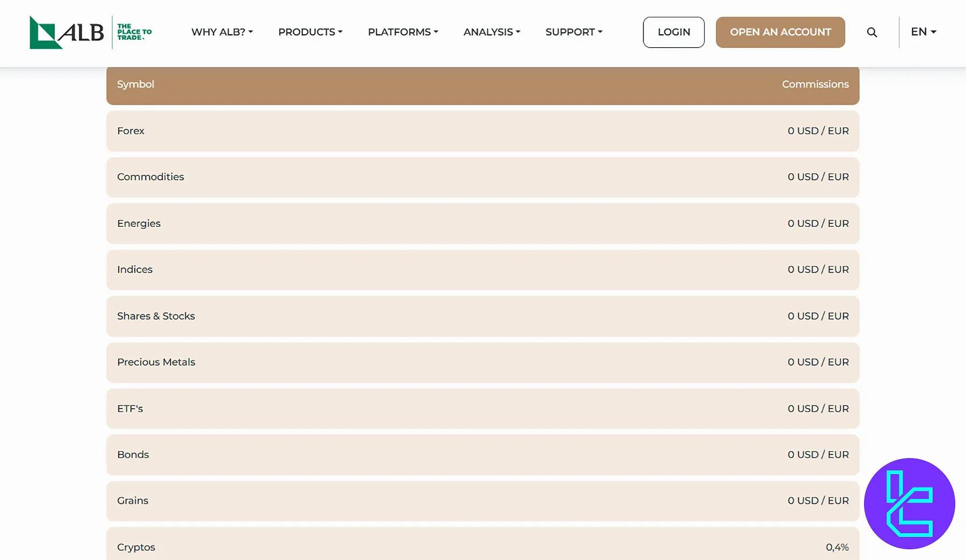966x560 pixels.
Task: Expand the SUPPORT menu
Action: point(574,32)
